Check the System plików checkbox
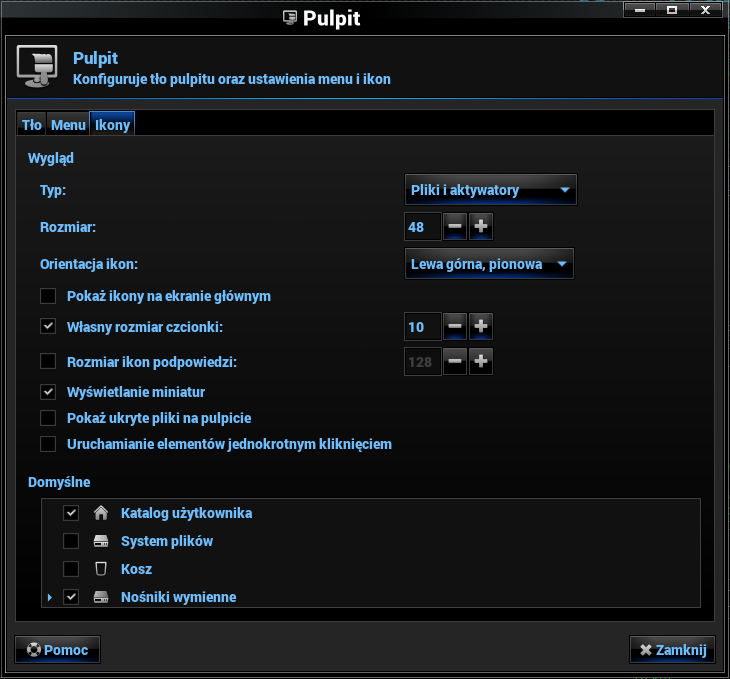Screen dimensions: 730x679 [x=71, y=541]
